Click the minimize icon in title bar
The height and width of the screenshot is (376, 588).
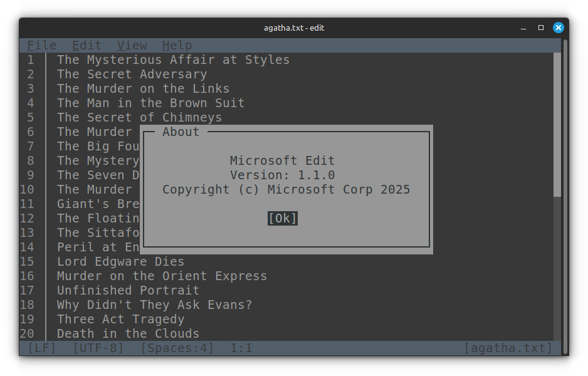(522, 28)
